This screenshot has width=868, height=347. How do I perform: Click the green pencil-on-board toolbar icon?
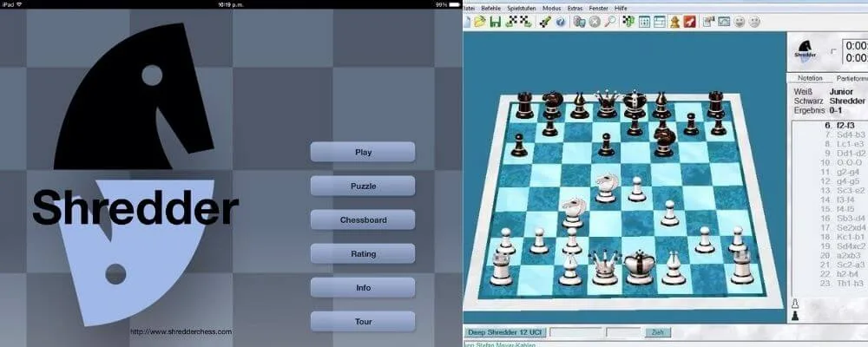click(x=545, y=22)
